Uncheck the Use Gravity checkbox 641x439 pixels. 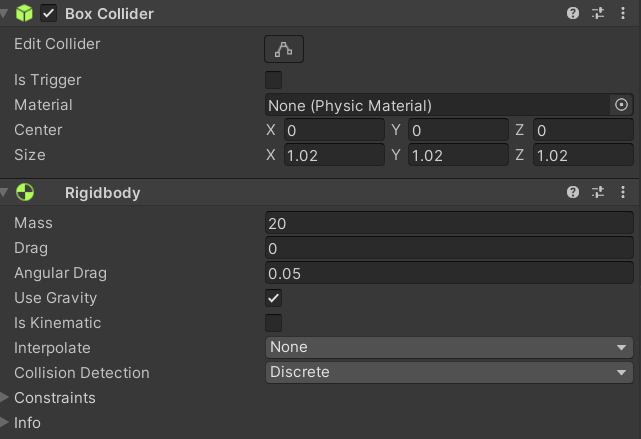273,298
